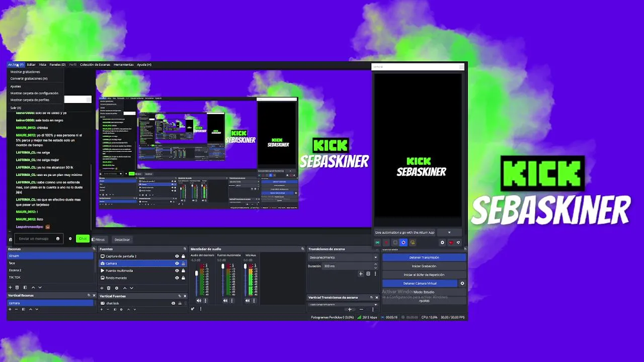Remove selected source with Fuentes trash icon
644x362 pixels.
click(x=109, y=288)
